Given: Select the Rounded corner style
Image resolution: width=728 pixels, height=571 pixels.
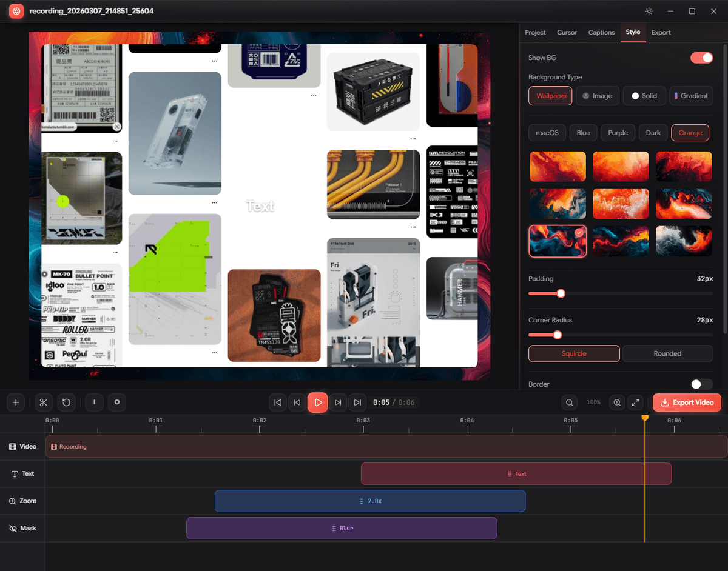Looking at the screenshot, I should 667,353.
